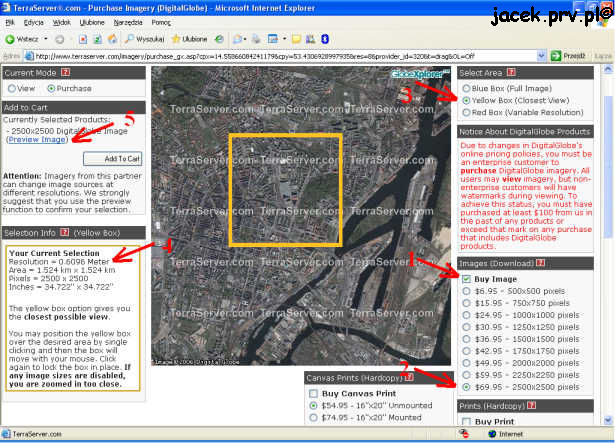615x443 pixels.
Task: Click the Mail toolbar icon
Action: [x=237, y=39]
